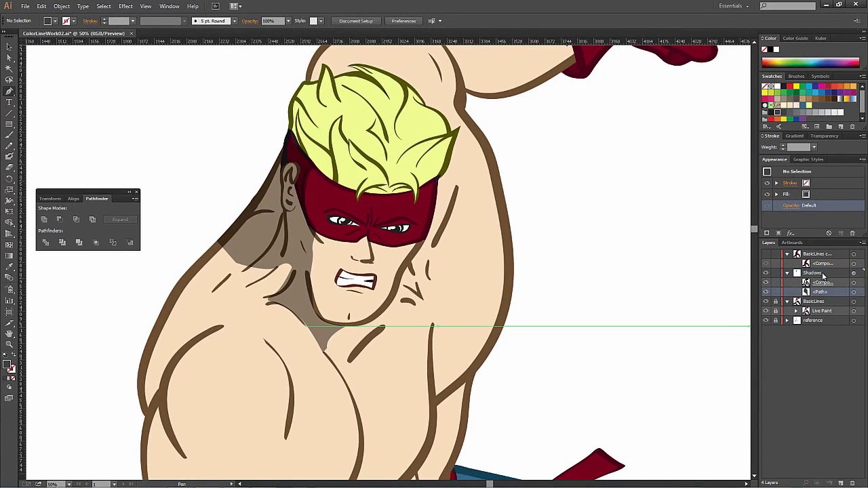Open the Effect menu
The width and height of the screenshot is (868, 488).
click(x=125, y=6)
